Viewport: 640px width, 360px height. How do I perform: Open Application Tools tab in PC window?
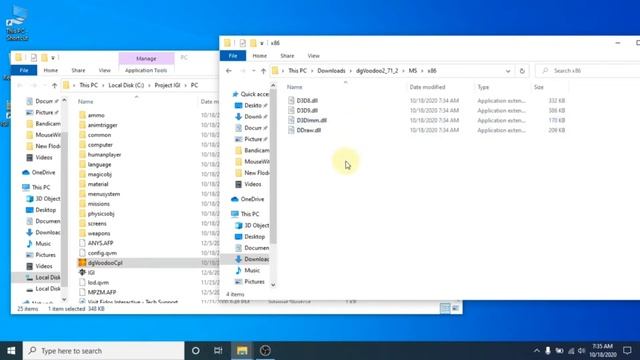pos(146,70)
